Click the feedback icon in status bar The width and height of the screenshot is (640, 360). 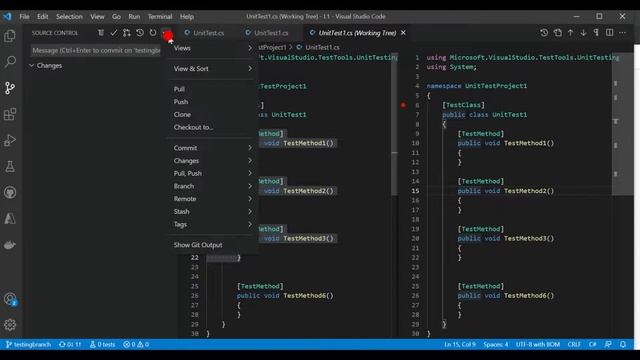(x=608, y=344)
